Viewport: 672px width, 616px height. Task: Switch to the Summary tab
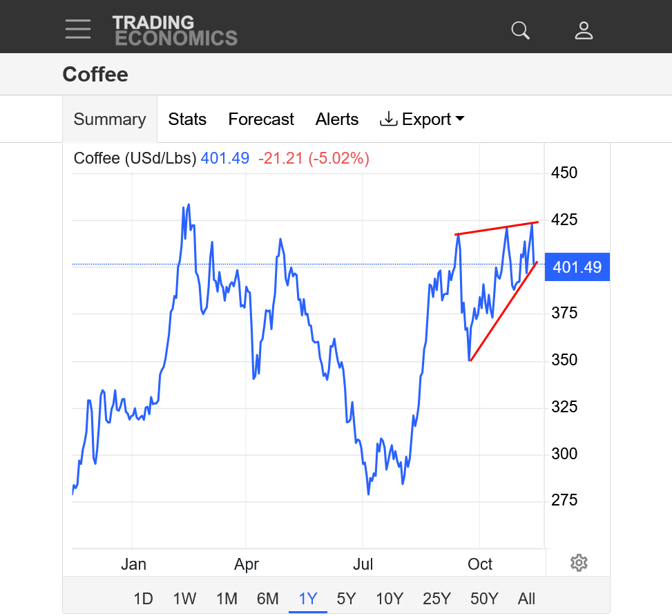tap(110, 119)
